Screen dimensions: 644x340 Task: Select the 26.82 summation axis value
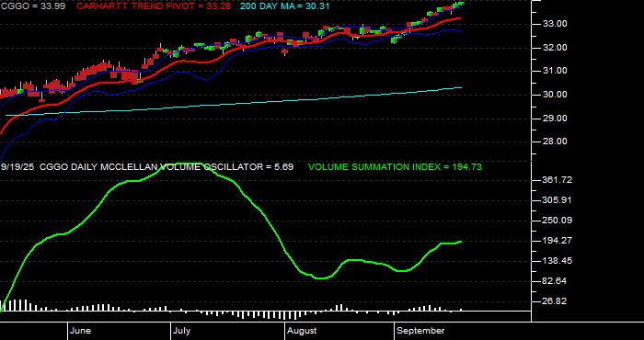pyautogui.click(x=555, y=301)
